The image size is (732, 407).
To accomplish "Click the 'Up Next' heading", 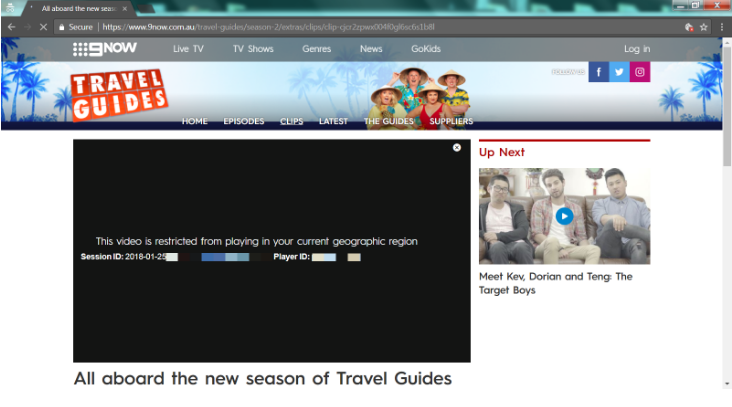I will [502, 152].
